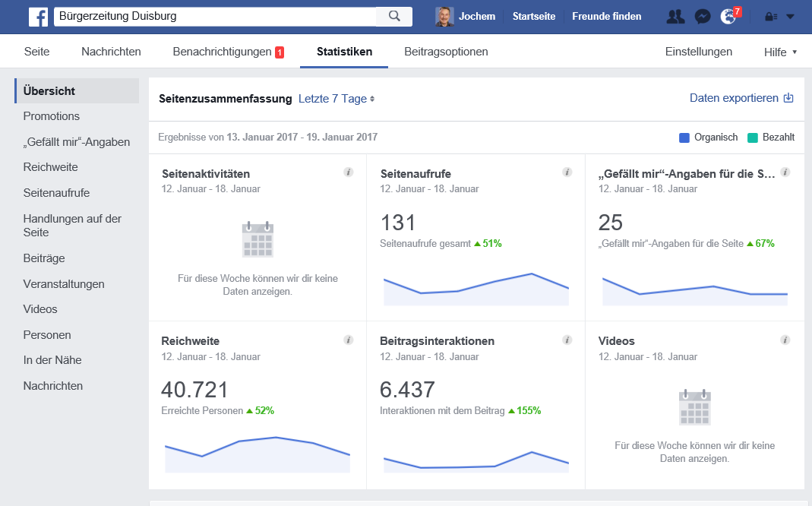The height and width of the screenshot is (506, 812).
Task: Open Videos sidebar item
Action: coord(39,309)
